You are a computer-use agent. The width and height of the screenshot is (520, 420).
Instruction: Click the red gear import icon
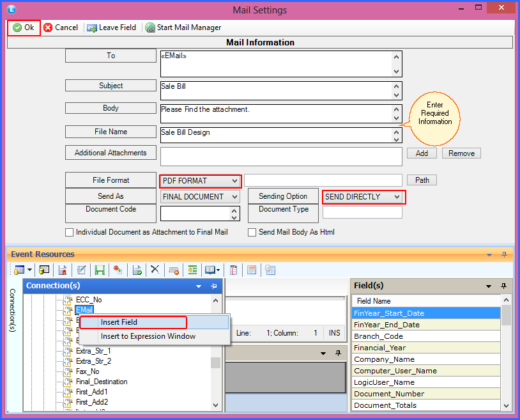[x=118, y=270]
